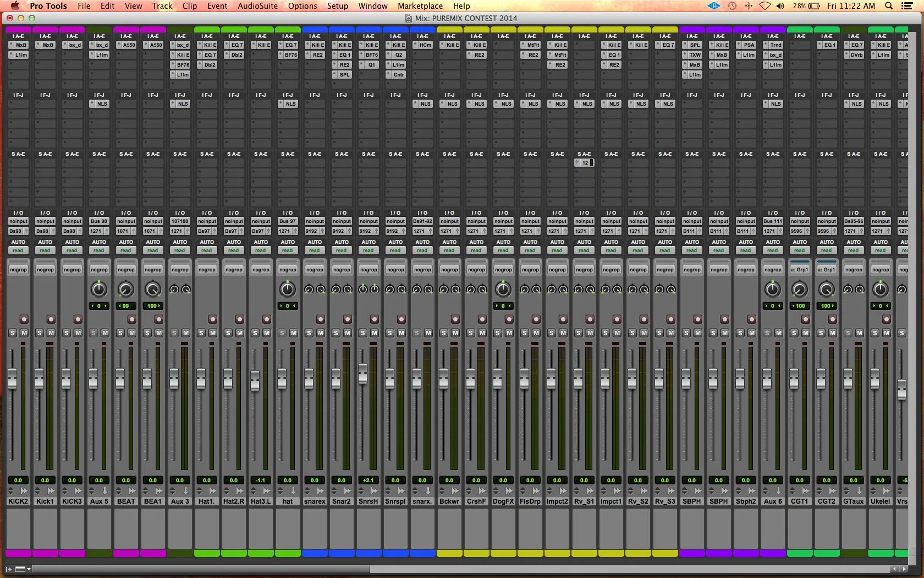The height and width of the screenshot is (578, 924).
Task: Record-enable the CrshF track
Action: 482,319
